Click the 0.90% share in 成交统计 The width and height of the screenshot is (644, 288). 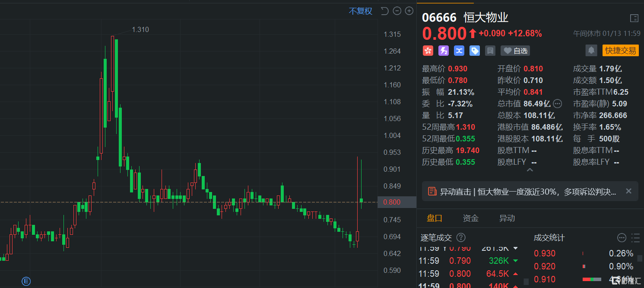(x=621, y=266)
